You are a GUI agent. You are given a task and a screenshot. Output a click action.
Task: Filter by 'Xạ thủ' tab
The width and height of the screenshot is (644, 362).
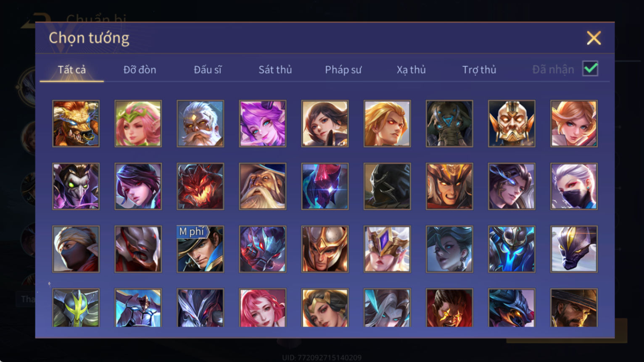[411, 70]
